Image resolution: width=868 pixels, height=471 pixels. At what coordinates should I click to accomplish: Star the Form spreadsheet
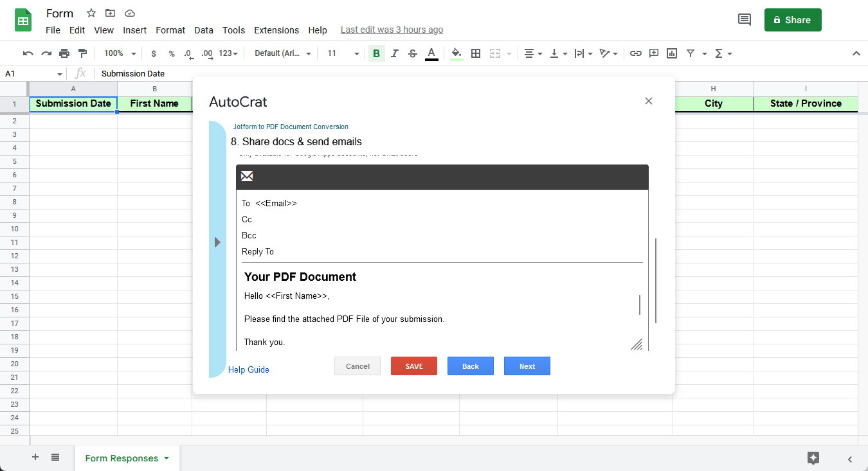(x=91, y=13)
